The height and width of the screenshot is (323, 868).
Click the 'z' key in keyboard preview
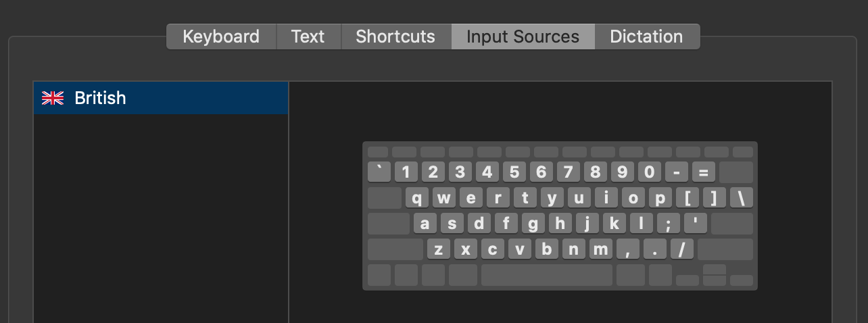(439, 249)
